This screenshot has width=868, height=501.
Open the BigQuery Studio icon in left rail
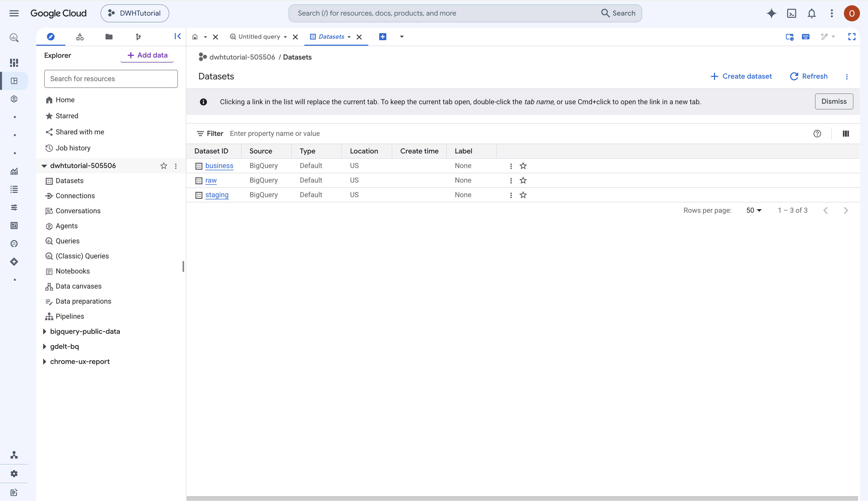tap(14, 81)
